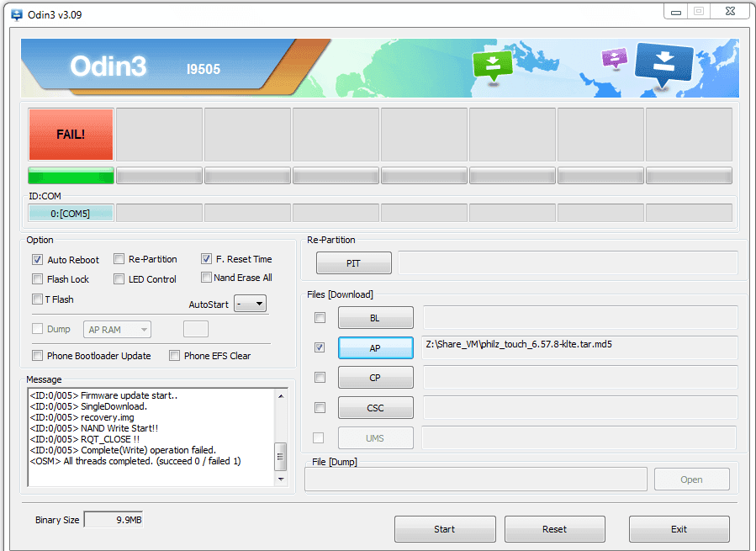The width and height of the screenshot is (756, 551).
Task: Click the large blue download icon in banner
Action: click(x=664, y=64)
